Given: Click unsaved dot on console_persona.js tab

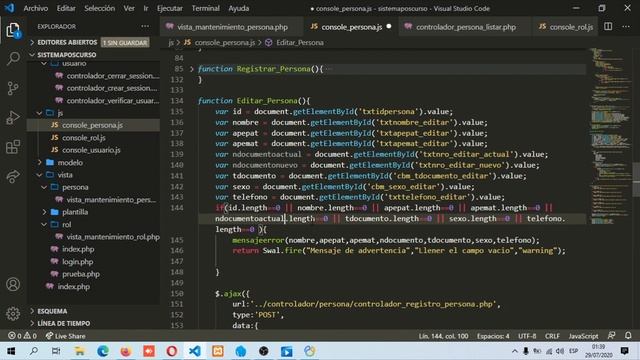Looking at the screenshot, I should click(389, 27).
